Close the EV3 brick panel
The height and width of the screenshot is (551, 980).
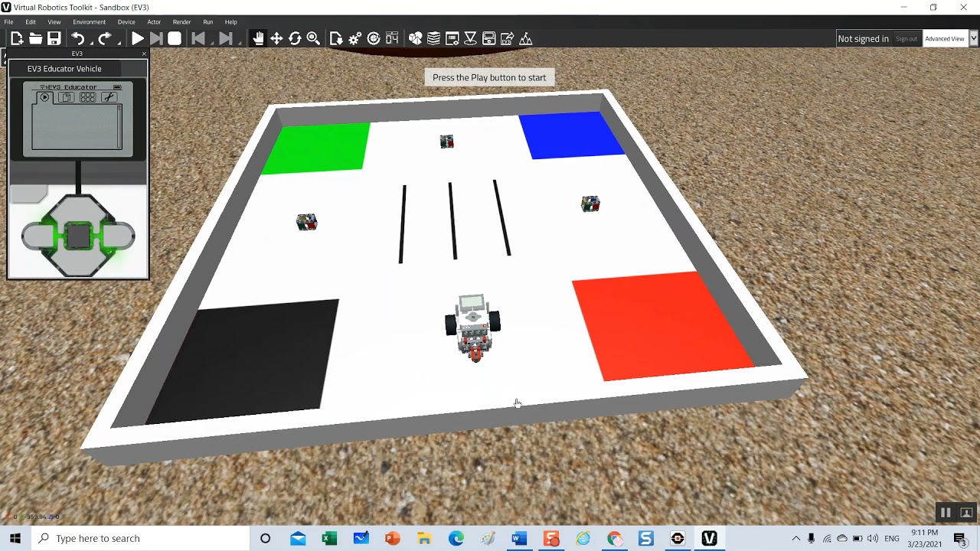(x=144, y=54)
